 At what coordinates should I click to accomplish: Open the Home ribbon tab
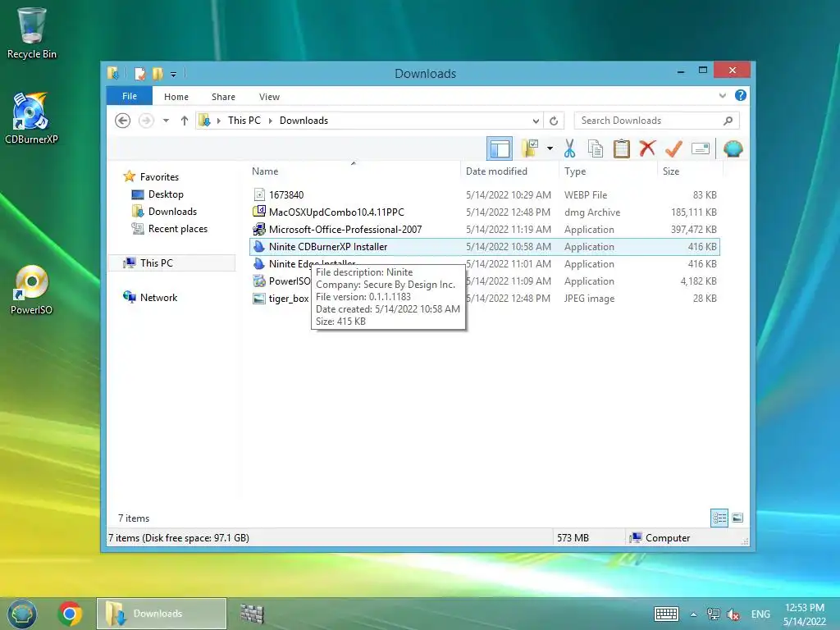176,97
